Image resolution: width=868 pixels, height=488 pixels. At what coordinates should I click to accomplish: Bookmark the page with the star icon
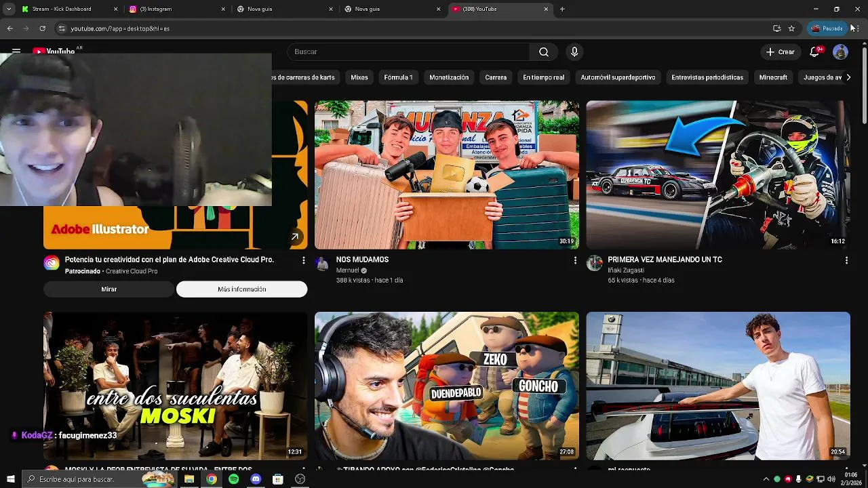pos(791,28)
